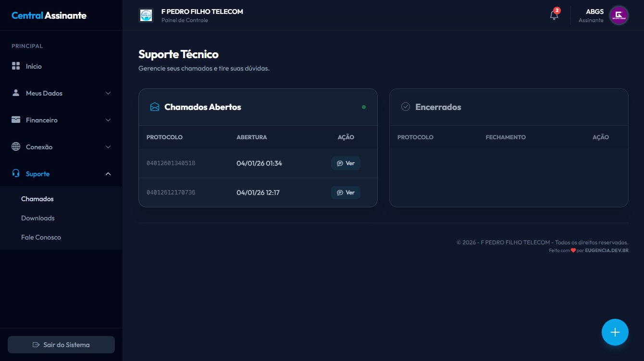This screenshot has width=644, height=361.
Task: Open the EUGENCIA.DEV.BR footer link
Action: 607,251
